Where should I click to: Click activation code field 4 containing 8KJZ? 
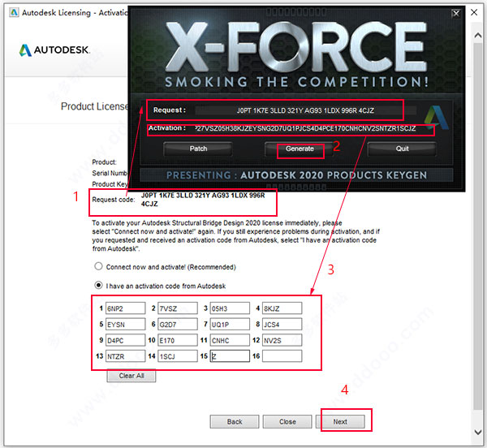click(282, 308)
